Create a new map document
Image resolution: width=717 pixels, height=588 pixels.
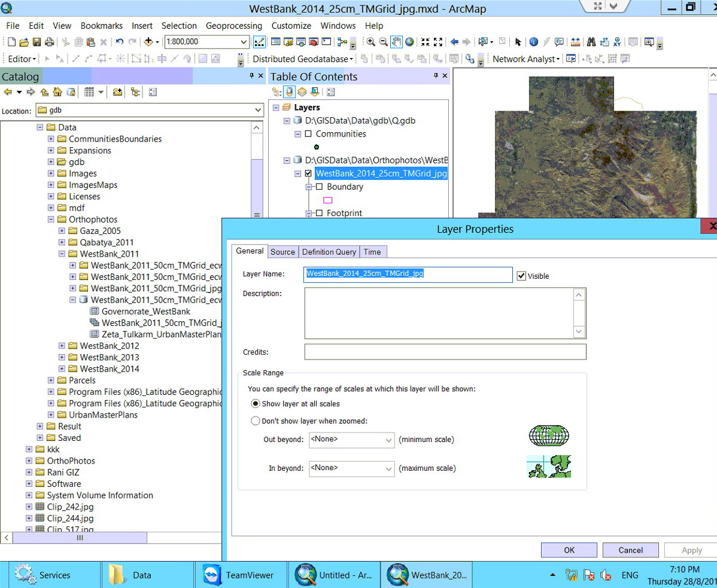tap(12, 42)
